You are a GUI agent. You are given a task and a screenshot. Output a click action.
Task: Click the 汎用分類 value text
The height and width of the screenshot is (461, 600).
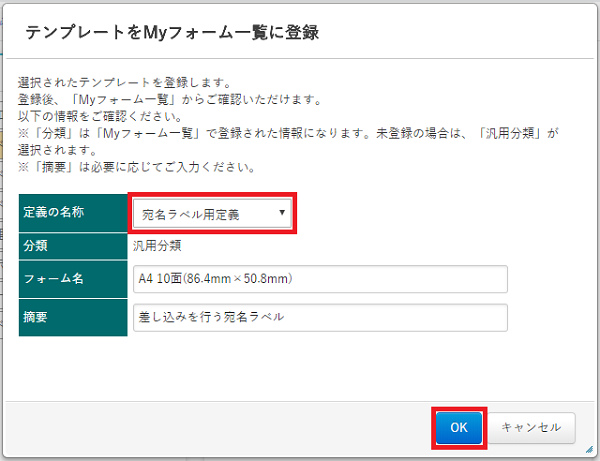point(157,246)
